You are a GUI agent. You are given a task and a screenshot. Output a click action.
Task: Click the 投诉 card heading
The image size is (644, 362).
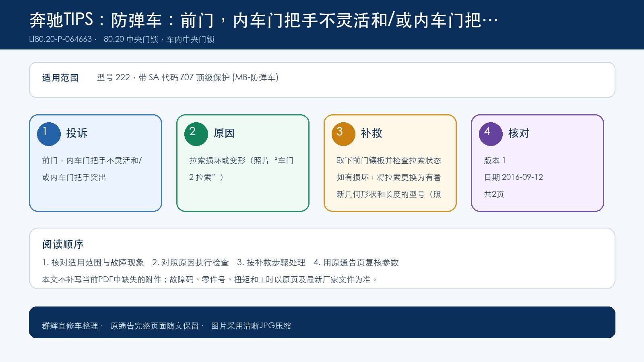click(77, 133)
